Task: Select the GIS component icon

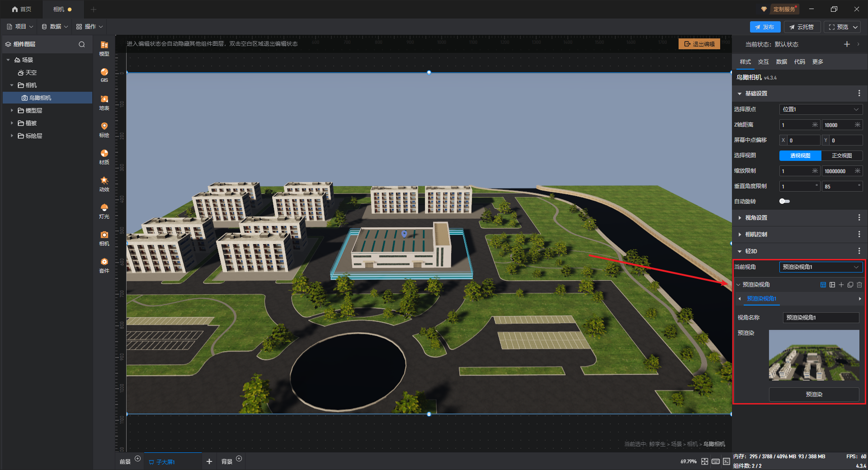Action: coord(104,75)
